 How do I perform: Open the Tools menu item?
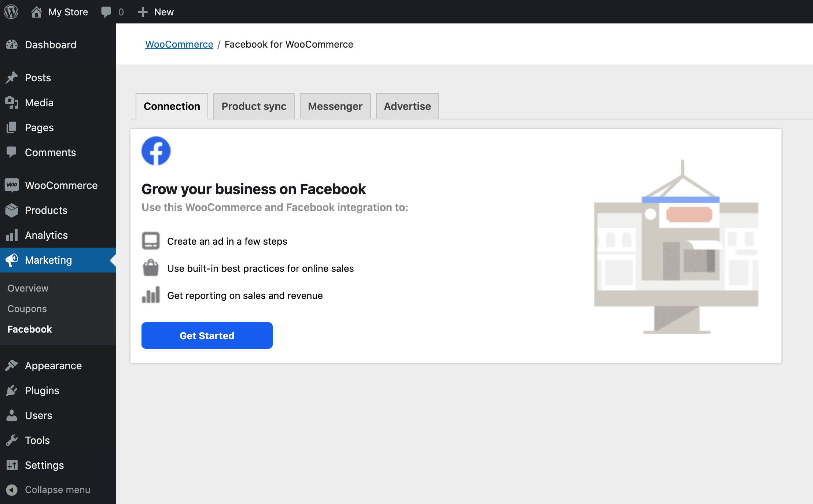(x=58, y=440)
